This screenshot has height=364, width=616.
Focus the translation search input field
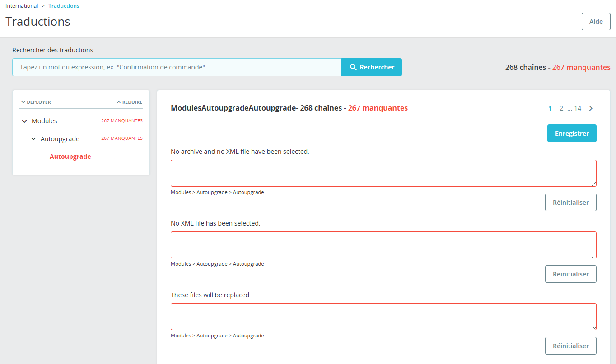(177, 67)
